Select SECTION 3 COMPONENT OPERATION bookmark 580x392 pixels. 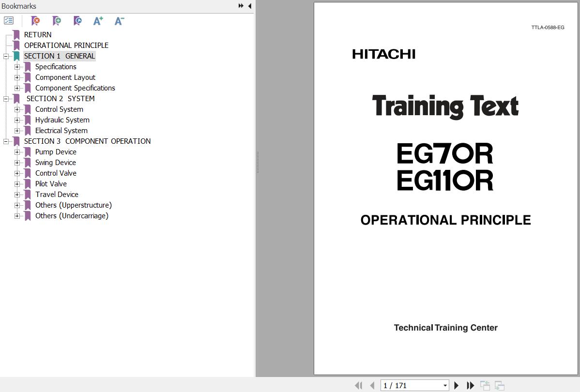(87, 141)
